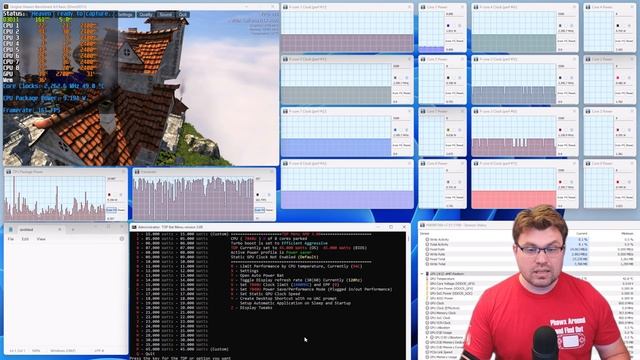Click the Notepad app icon in title bar
Image resolution: width=640 pixels, height=360 pixels.
(x=11, y=229)
